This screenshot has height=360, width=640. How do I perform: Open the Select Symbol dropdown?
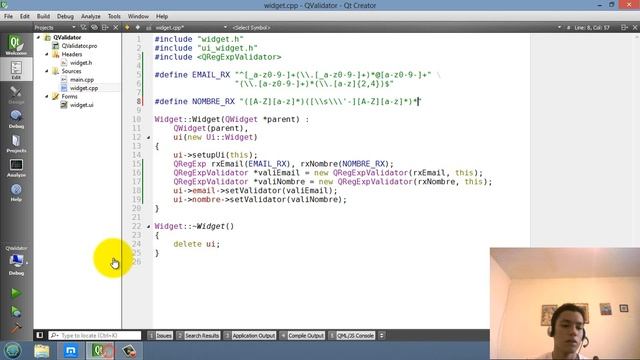[251, 27]
